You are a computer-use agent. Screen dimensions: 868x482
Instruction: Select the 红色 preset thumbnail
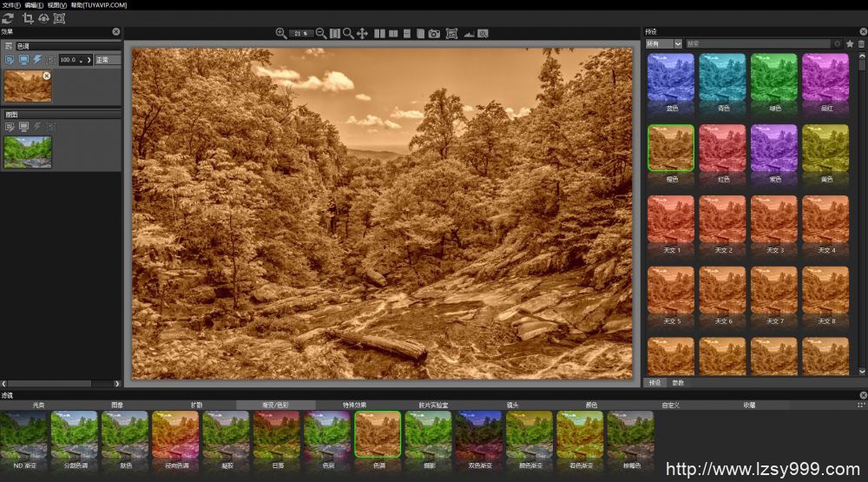point(722,149)
